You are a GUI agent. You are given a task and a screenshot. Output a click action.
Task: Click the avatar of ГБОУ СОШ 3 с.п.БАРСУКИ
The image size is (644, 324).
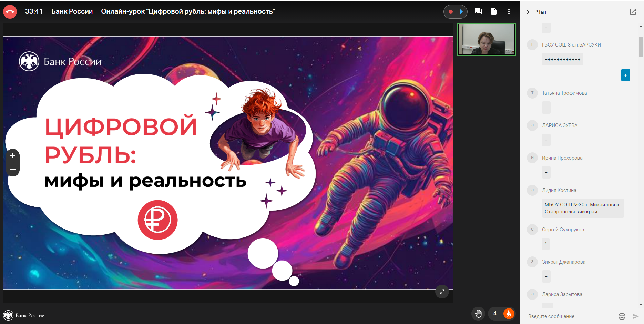(x=532, y=45)
